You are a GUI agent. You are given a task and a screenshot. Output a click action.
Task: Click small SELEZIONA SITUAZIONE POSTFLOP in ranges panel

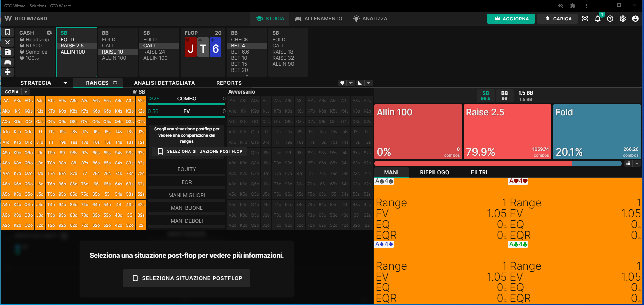[x=200, y=151]
